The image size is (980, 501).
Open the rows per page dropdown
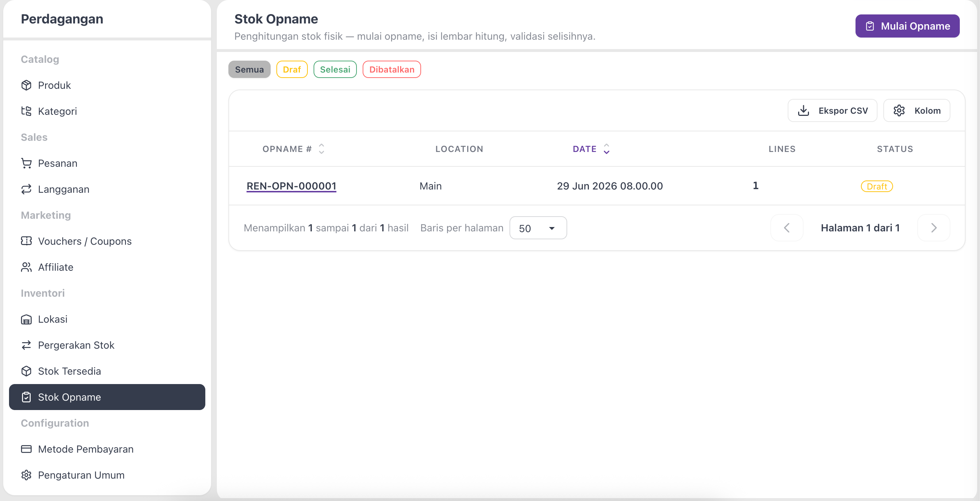[538, 228]
